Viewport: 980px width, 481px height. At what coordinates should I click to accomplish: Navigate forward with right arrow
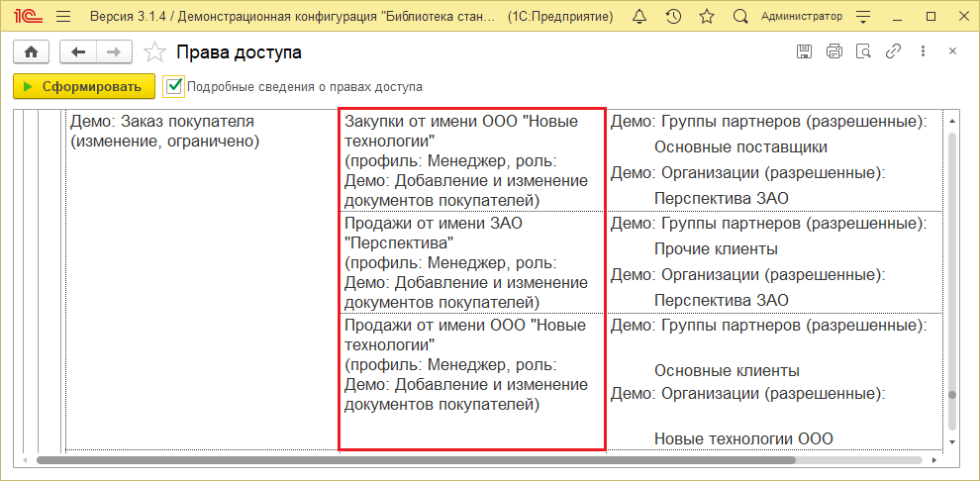tap(114, 52)
